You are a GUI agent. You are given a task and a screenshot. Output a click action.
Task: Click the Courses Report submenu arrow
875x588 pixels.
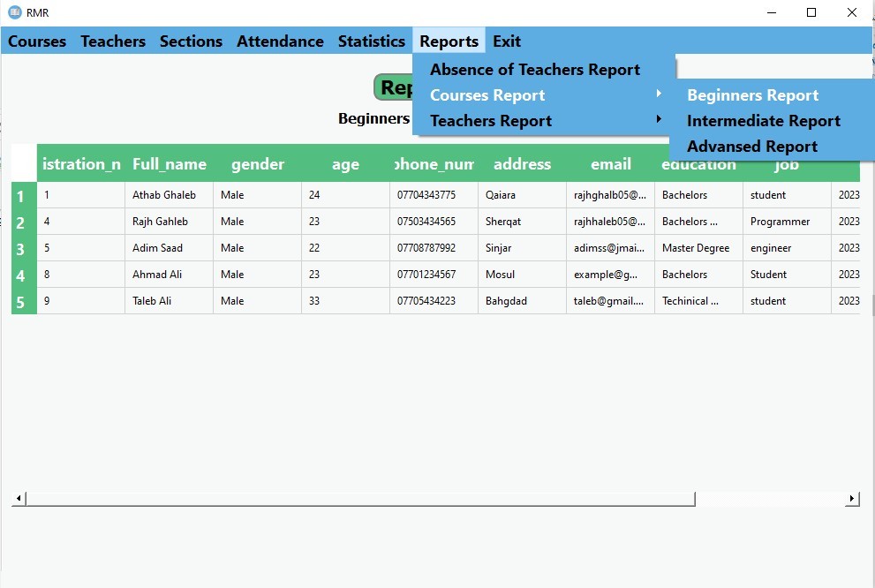point(659,94)
